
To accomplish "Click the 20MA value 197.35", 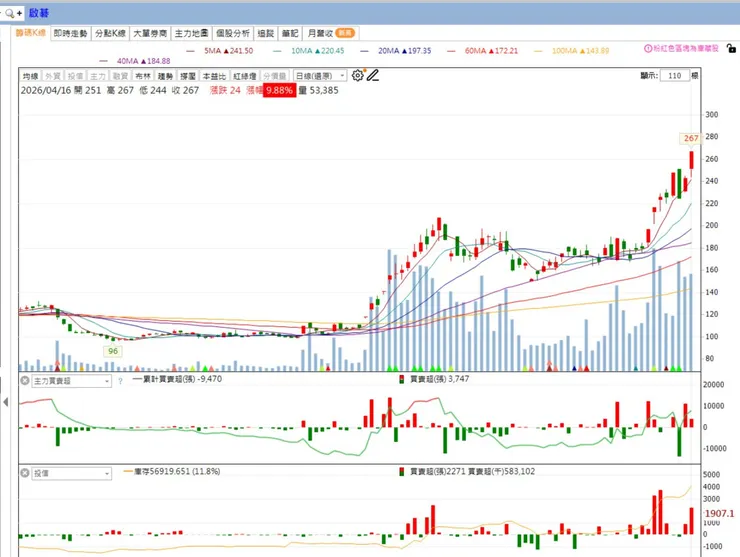I will pyautogui.click(x=420, y=51).
